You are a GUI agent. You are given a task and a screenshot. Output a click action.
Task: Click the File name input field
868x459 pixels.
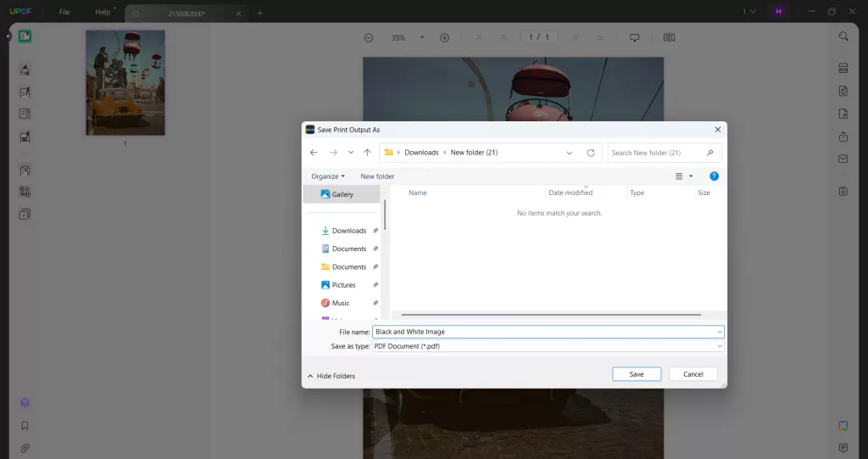[548, 332]
